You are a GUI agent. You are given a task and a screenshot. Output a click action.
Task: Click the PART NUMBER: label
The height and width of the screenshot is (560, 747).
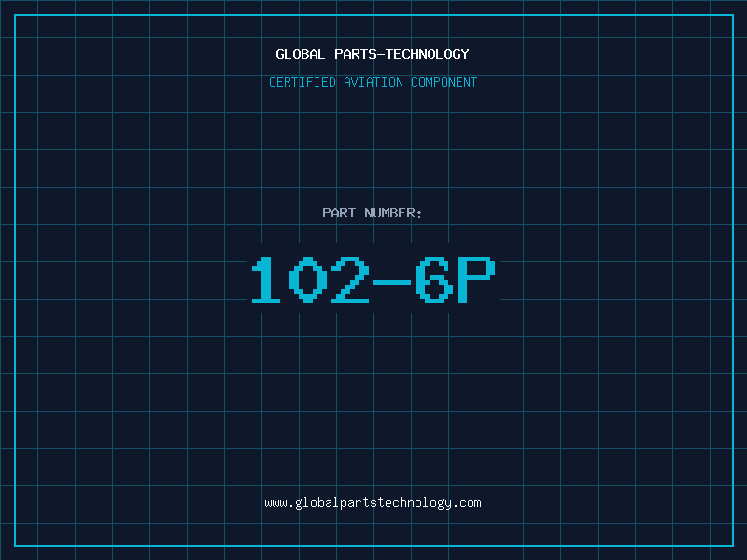pyautogui.click(x=373, y=213)
